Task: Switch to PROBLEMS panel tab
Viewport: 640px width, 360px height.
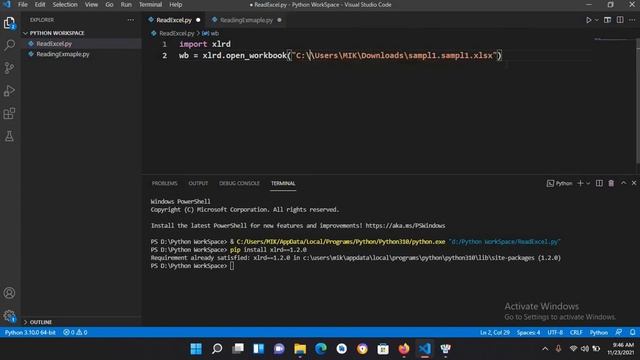Action: tap(164, 184)
